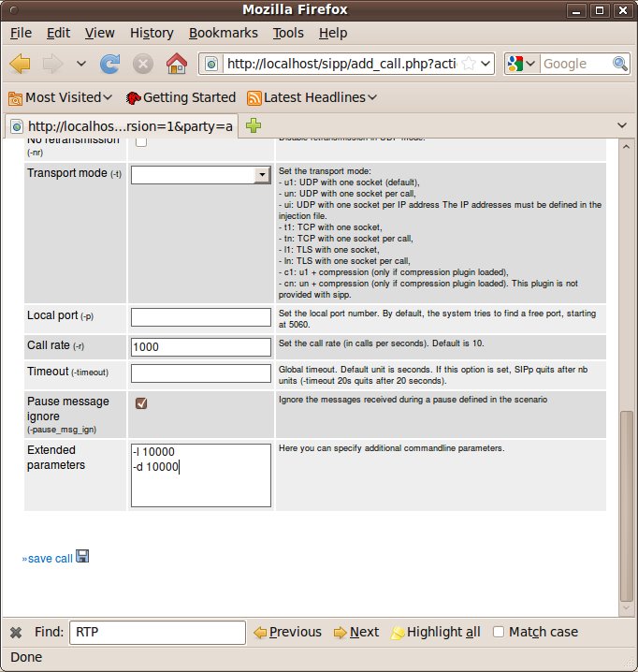Go to the Home page icon

point(176,64)
